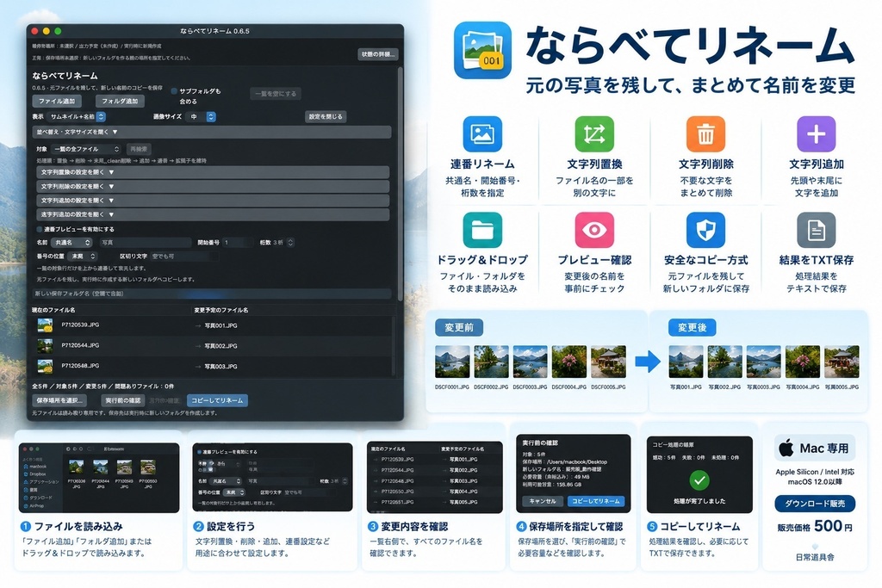
Task: Expand 並べ替え・文字サイズを開く section
Action: pos(212,132)
